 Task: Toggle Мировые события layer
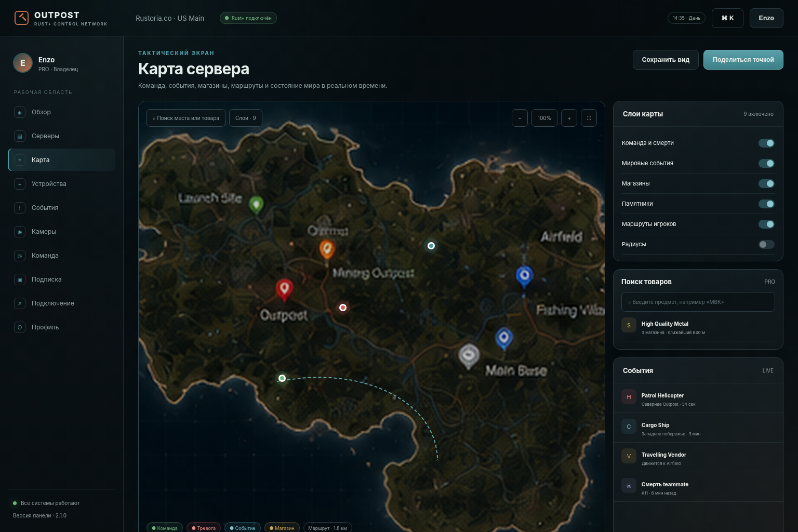pyautogui.click(x=766, y=163)
